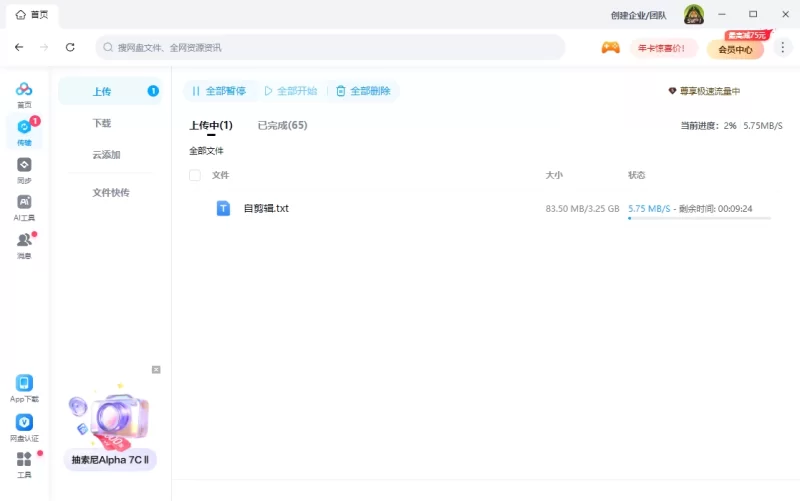Switch to the 上传中(1) tab
The height and width of the screenshot is (501, 800).
pyautogui.click(x=211, y=126)
